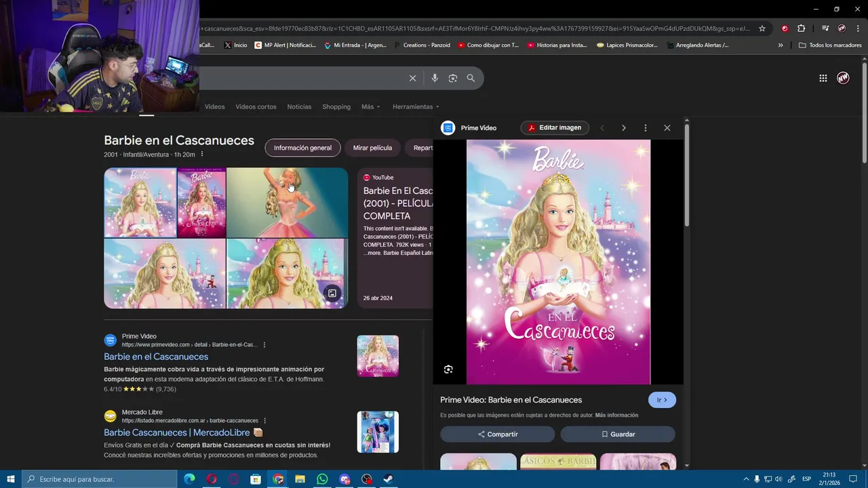Open Microsoft Edge from the taskbar
The width and height of the screenshot is (868, 488).
(x=189, y=479)
